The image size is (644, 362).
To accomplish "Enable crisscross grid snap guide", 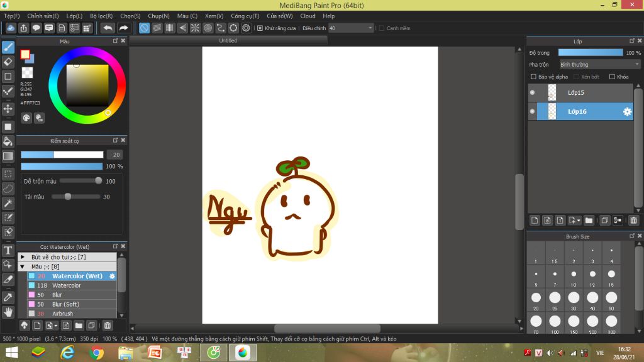I will (170, 28).
